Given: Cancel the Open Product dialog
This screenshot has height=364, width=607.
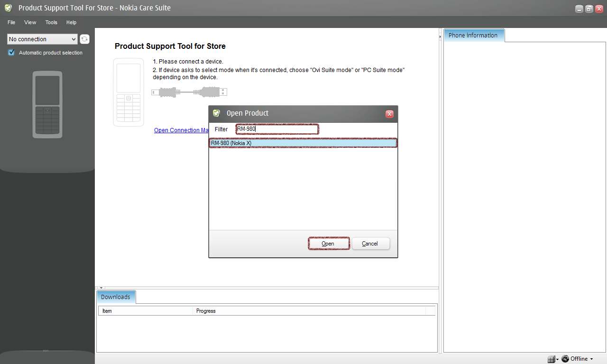Looking at the screenshot, I should tap(370, 244).
